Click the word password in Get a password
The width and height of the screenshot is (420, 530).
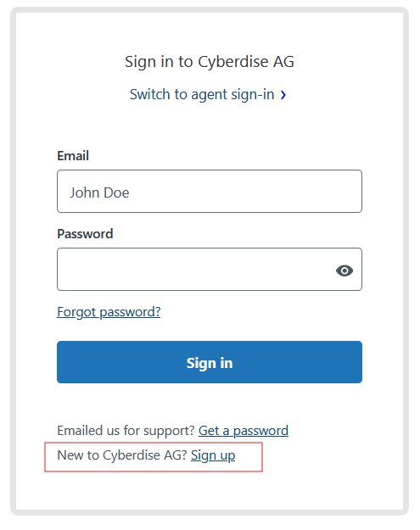(260, 432)
